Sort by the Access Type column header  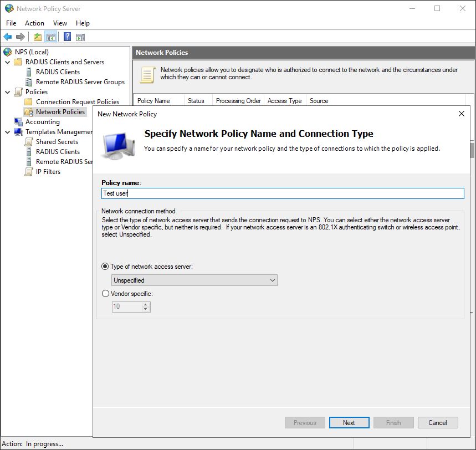[x=285, y=100]
